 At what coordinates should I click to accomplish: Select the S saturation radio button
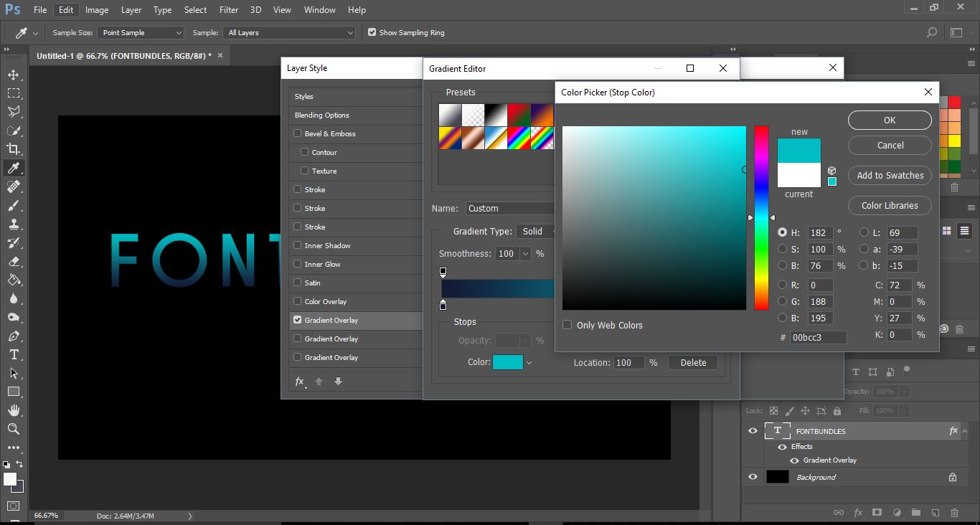783,249
